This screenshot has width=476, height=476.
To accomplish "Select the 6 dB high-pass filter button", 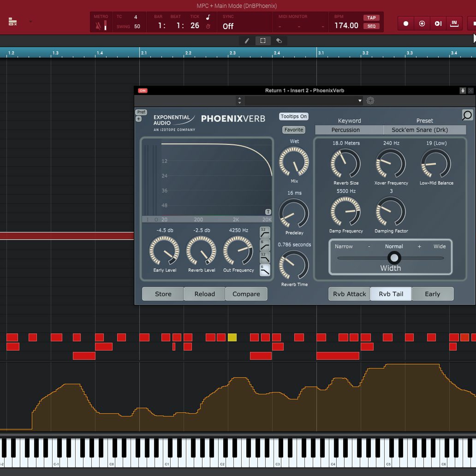I will click(x=265, y=245).
